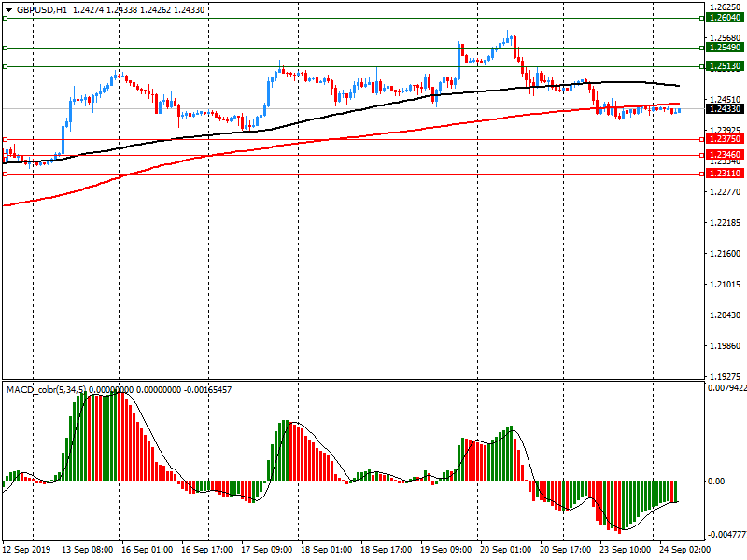Click the 24 Sep 02:00 time label
Image resolution: width=747 pixels, height=560 pixels.
tap(685, 550)
